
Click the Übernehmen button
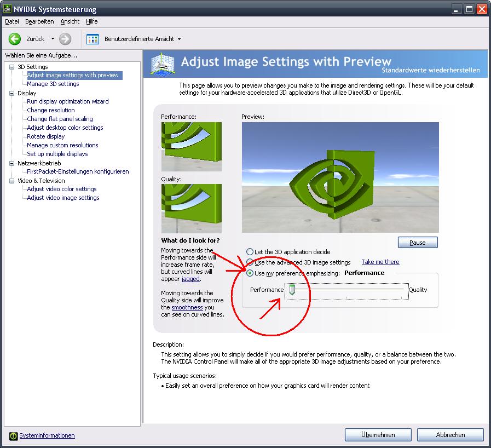(378, 435)
